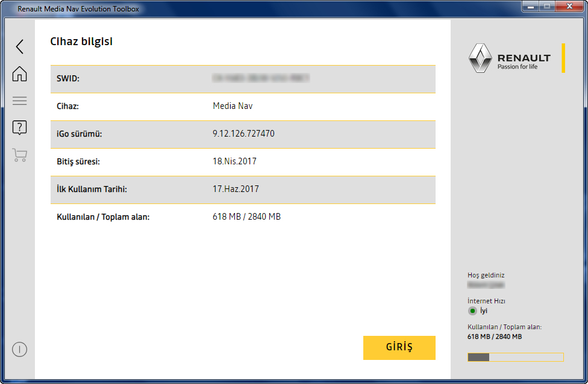Click the sidebar 618 MB / 2840 MB text
Image resolution: width=588 pixels, height=384 pixels.
pyautogui.click(x=495, y=336)
